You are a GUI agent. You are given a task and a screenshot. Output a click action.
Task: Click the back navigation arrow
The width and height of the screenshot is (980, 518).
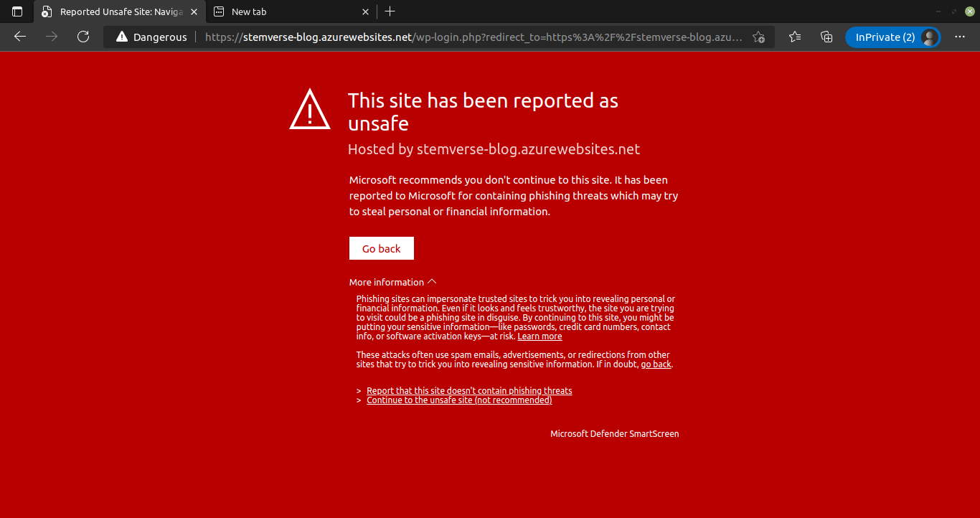tap(19, 37)
